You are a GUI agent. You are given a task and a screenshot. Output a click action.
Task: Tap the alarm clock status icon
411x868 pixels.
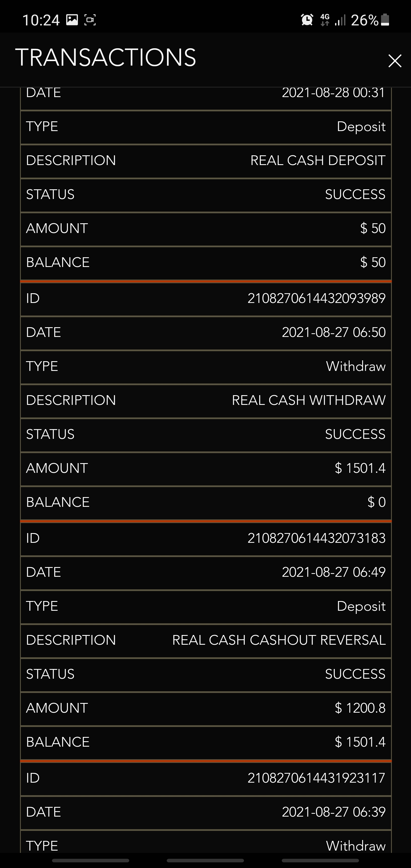point(307,20)
